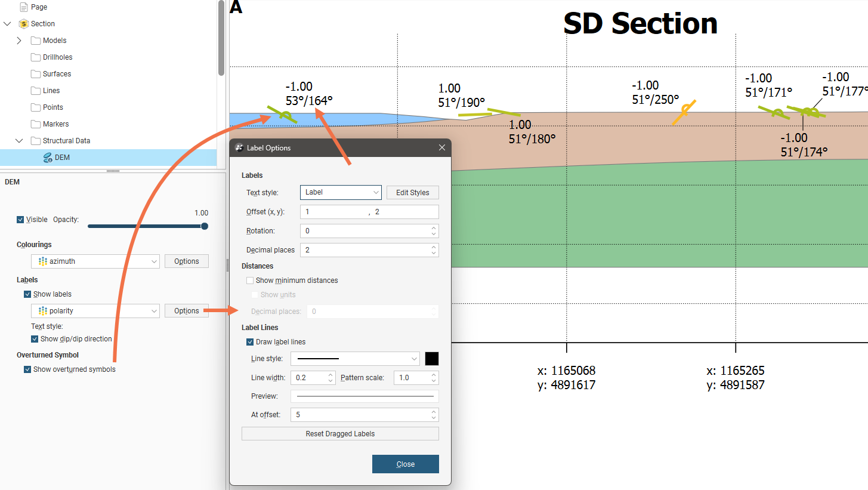Expand the Models folder in tree

coord(19,41)
